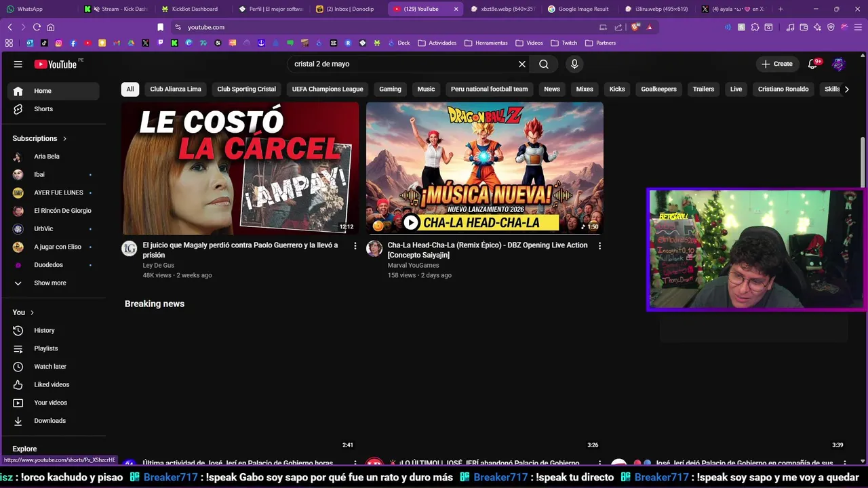Select the News chip
Viewport: 868px width, 488px height.
coord(552,89)
